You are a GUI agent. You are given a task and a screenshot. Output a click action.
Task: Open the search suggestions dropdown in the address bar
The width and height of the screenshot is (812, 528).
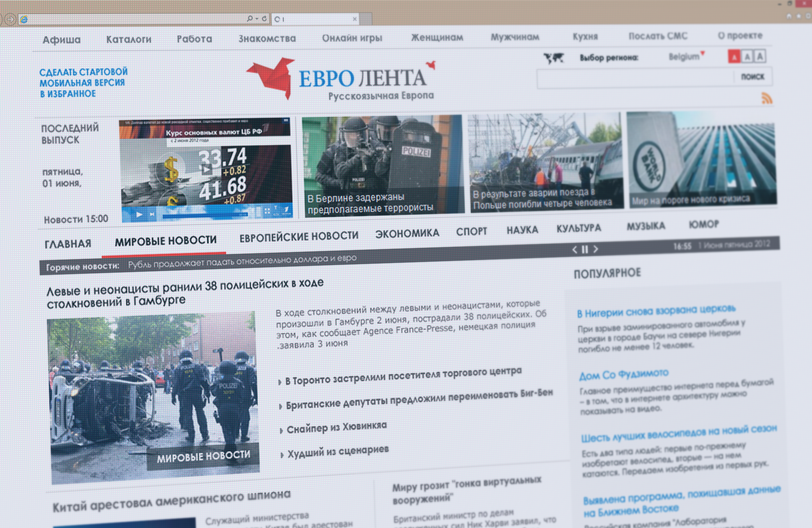(x=257, y=18)
